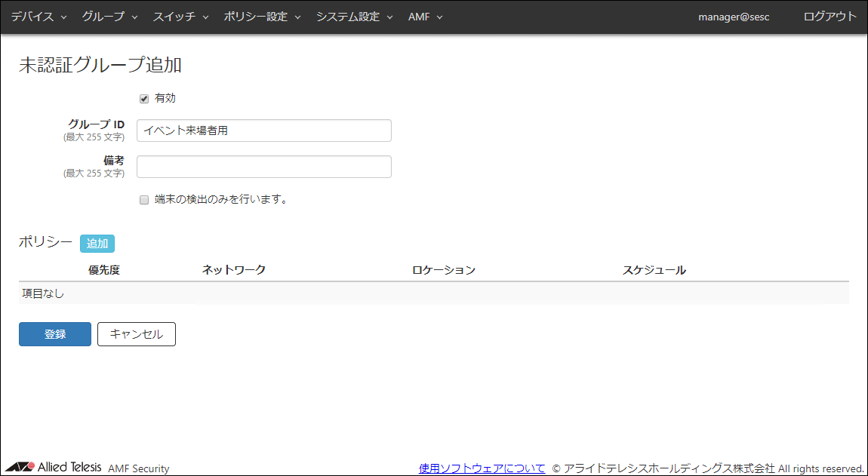Open 使用ソフトウェアについて footer link

[482, 468]
